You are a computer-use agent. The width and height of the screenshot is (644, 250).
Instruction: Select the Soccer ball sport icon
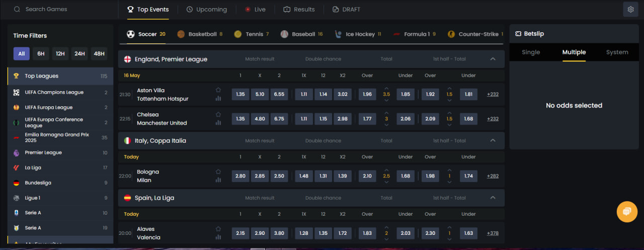tap(131, 34)
